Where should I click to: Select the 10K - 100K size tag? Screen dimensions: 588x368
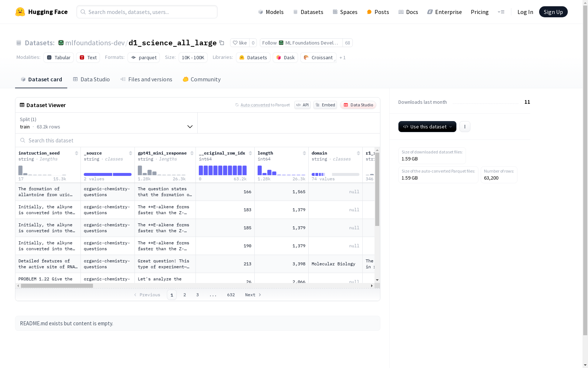(193, 57)
